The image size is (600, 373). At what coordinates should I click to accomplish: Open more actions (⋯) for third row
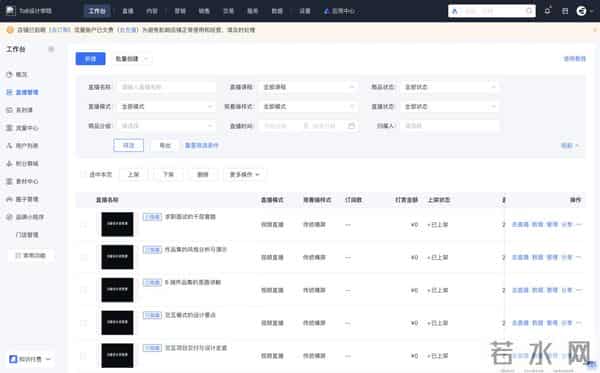[x=579, y=290]
